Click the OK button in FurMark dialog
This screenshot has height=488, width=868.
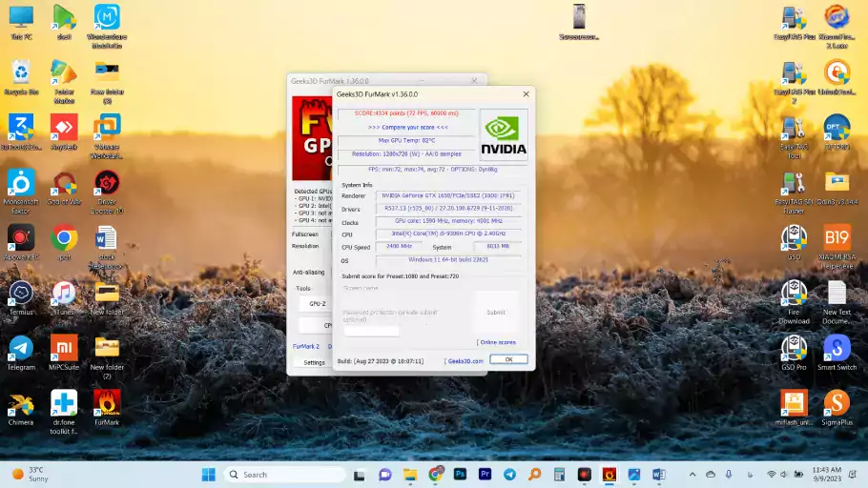pos(508,359)
